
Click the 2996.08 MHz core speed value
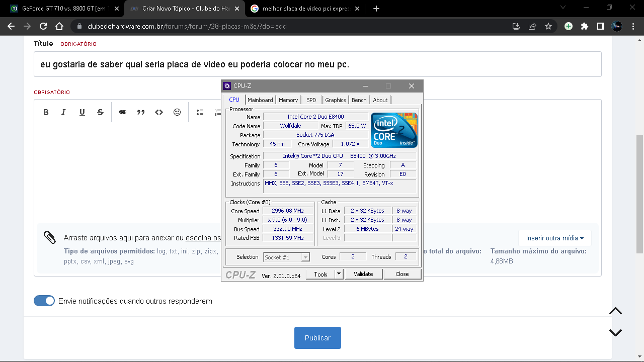tap(288, 211)
